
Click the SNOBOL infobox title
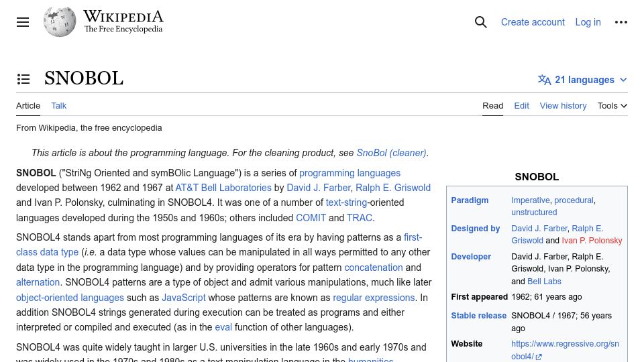tap(537, 177)
